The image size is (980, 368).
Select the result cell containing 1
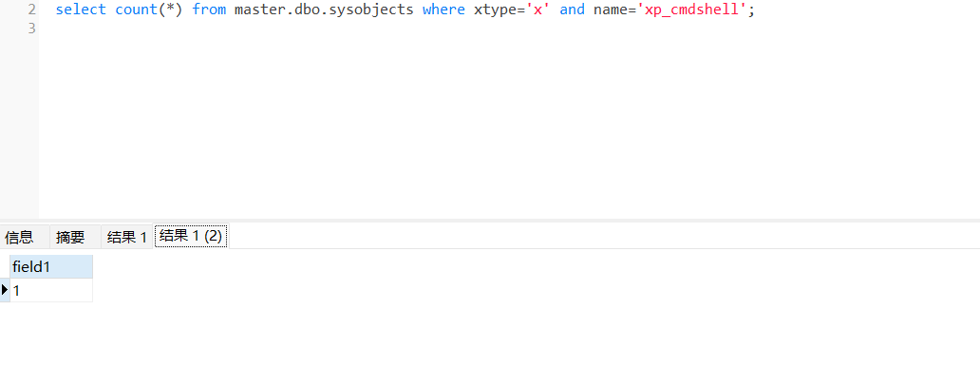[51, 290]
